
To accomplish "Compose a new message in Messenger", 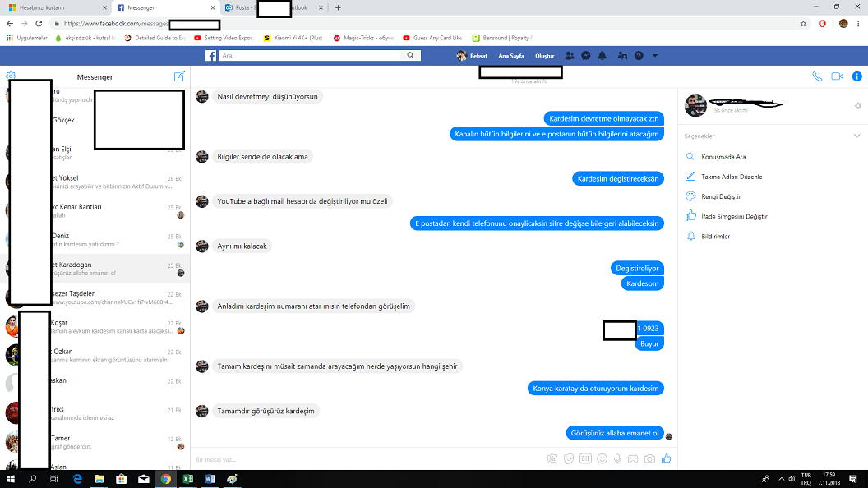I will 179,76.
